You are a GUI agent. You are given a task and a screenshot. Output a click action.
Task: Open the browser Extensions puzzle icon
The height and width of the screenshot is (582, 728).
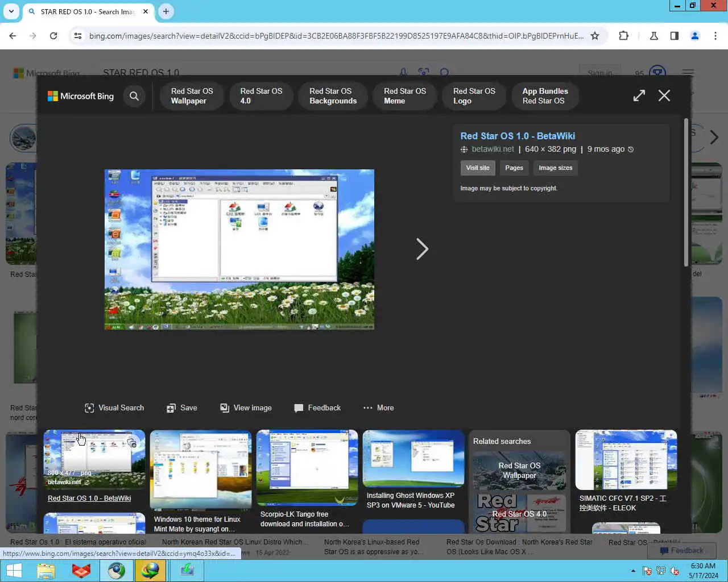click(x=623, y=36)
